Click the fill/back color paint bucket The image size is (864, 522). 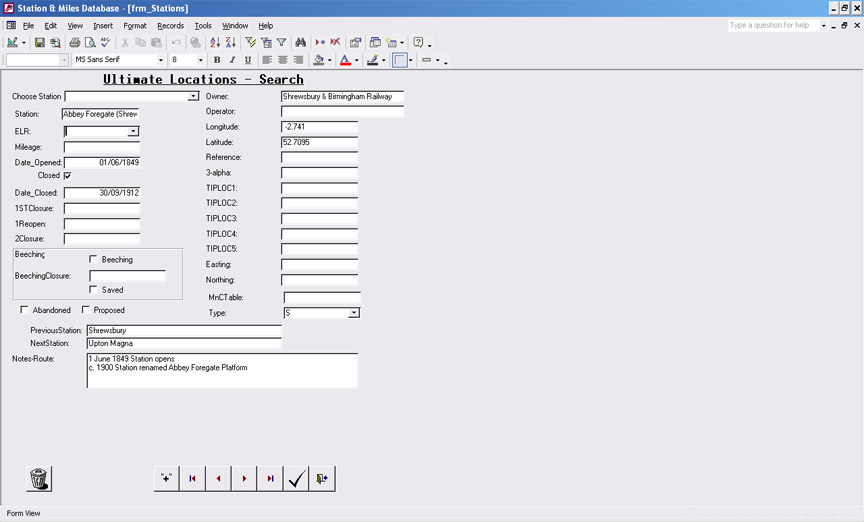pos(318,60)
